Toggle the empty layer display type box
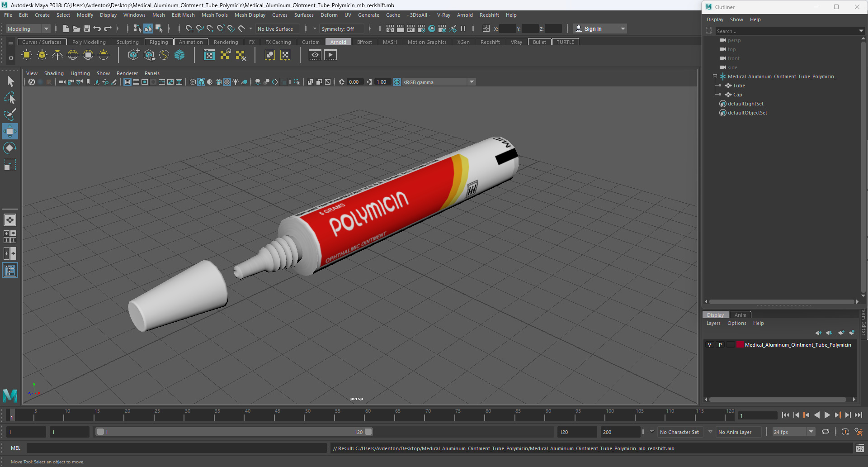This screenshot has width=868, height=467. 731,345
